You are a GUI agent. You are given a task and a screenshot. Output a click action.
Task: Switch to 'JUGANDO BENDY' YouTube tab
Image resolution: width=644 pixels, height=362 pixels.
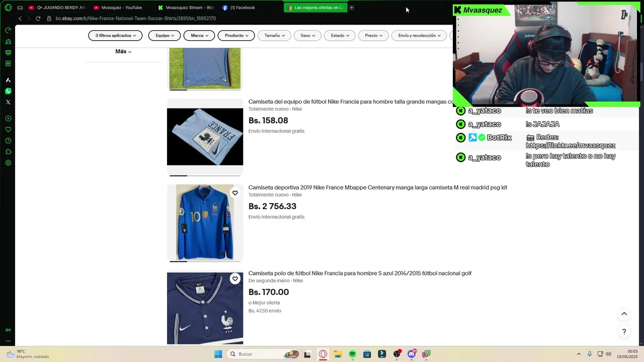(57, 8)
